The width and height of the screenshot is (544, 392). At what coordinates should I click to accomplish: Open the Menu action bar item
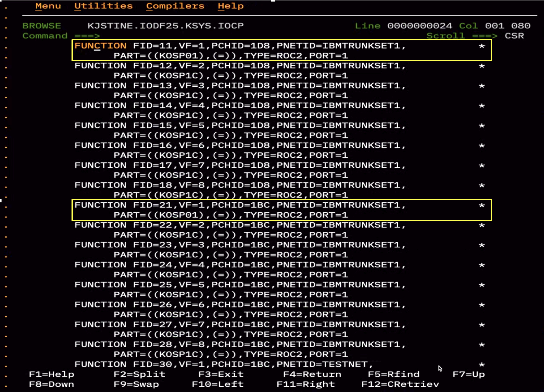pos(48,6)
